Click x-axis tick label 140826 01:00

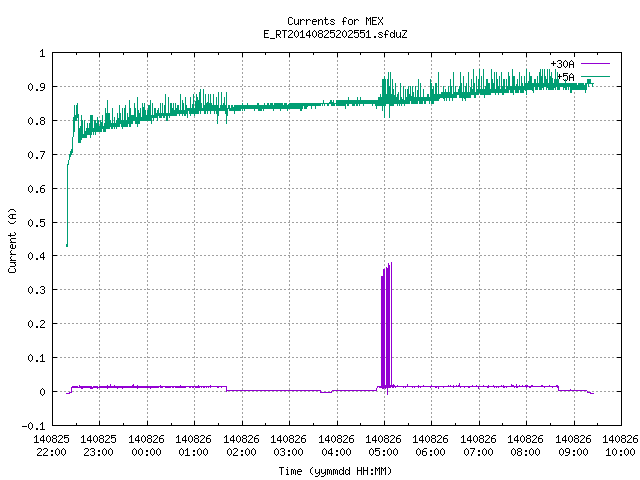(x=193, y=446)
